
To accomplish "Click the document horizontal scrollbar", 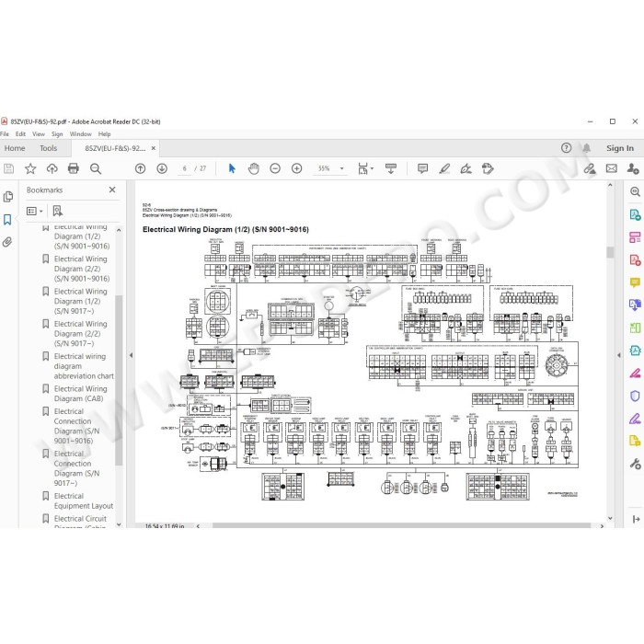I will point(401,525).
